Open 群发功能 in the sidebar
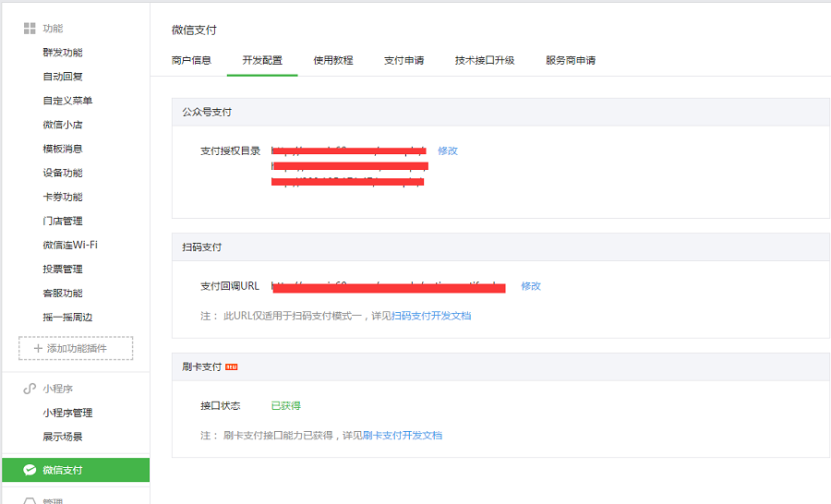Viewport: 831px width, 504px height. pyautogui.click(x=63, y=53)
